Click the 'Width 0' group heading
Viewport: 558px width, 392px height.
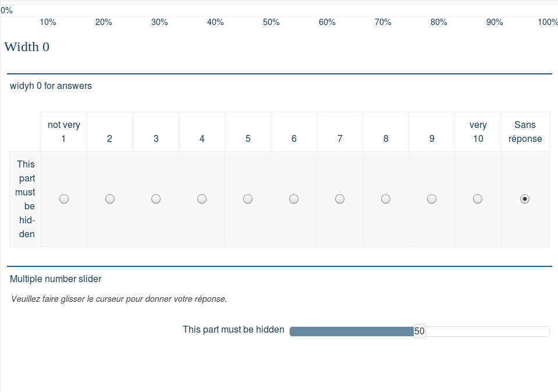(x=27, y=47)
